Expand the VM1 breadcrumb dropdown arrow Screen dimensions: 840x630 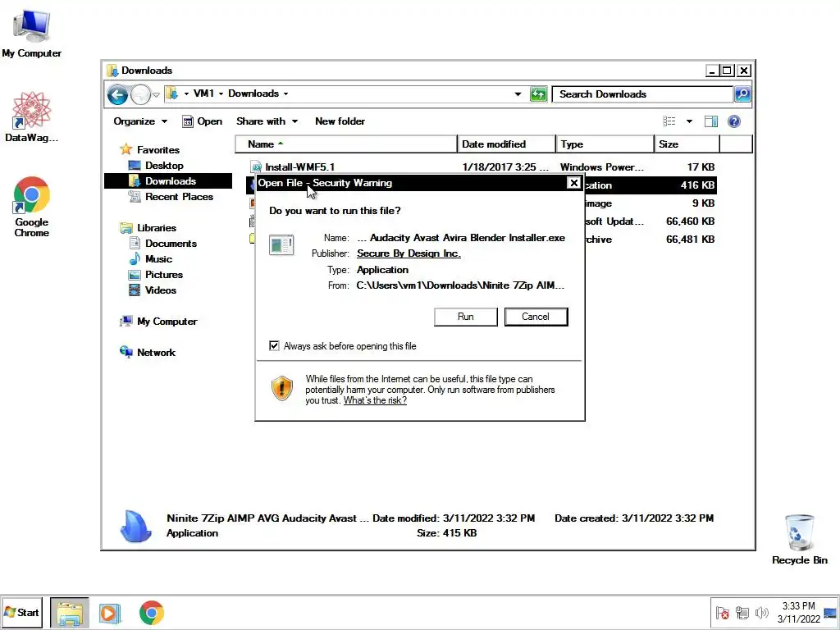221,94
